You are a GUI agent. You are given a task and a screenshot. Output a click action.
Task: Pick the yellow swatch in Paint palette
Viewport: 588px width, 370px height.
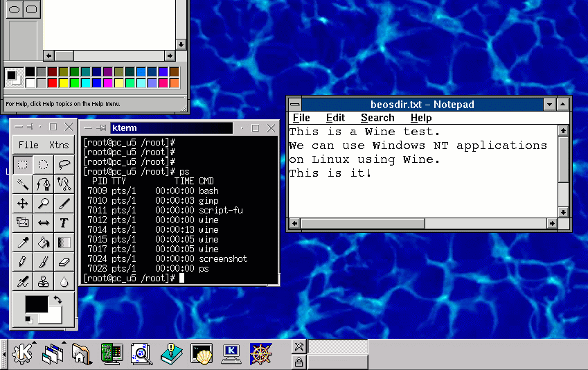[64, 82]
